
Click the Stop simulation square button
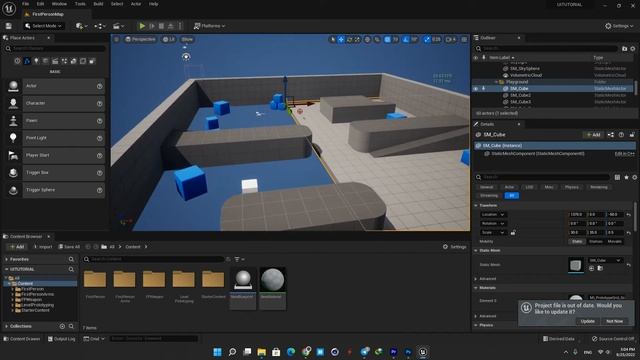pyautogui.click(x=162, y=26)
